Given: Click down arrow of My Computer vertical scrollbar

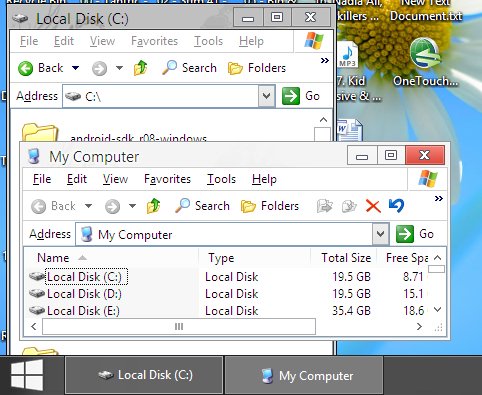Looking at the screenshot, I should point(438,310).
